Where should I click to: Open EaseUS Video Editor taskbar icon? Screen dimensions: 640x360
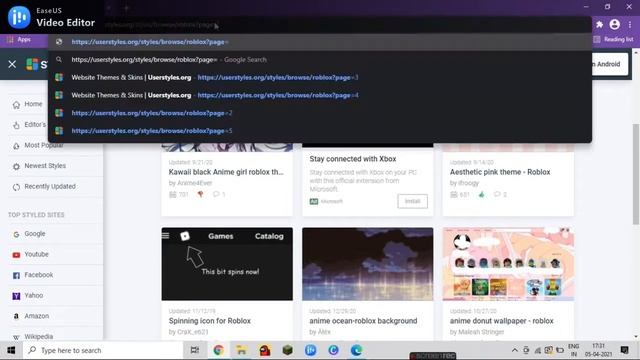[x=310, y=350]
